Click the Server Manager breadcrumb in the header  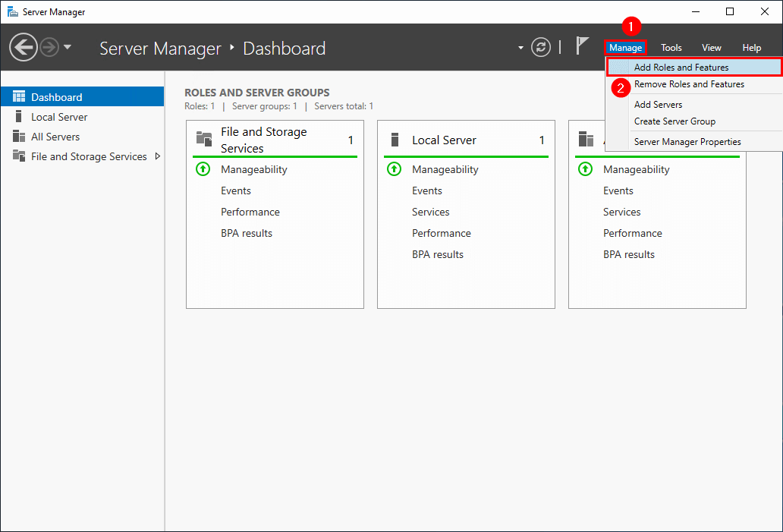click(160, 49)
